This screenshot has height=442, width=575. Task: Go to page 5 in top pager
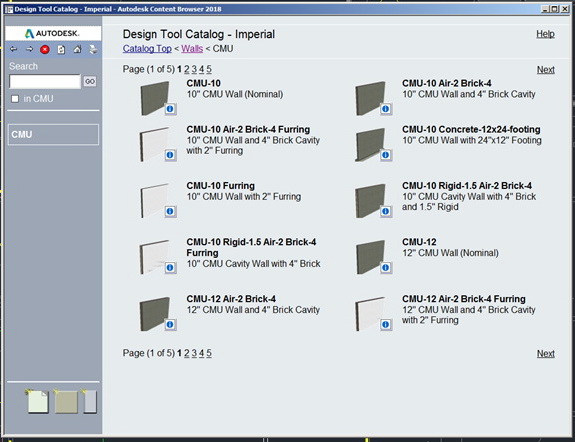coord(209,69)
